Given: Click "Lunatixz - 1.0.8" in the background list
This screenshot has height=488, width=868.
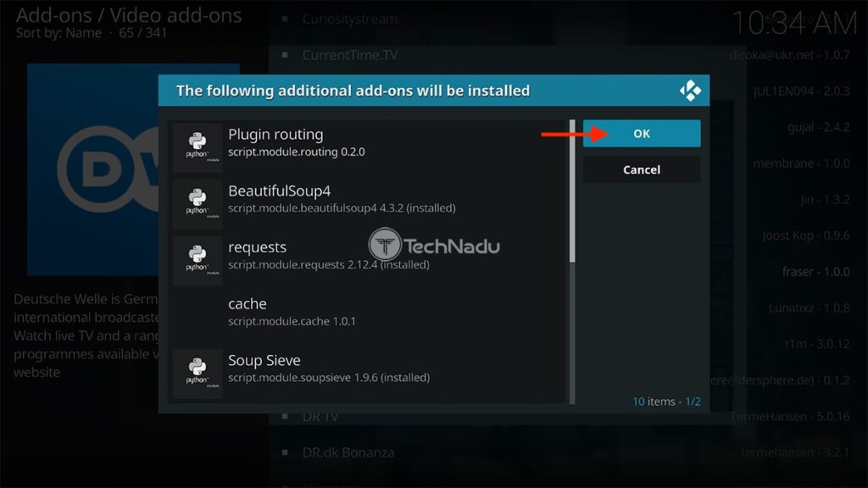Looking at the screenshot, I should 810,308.
